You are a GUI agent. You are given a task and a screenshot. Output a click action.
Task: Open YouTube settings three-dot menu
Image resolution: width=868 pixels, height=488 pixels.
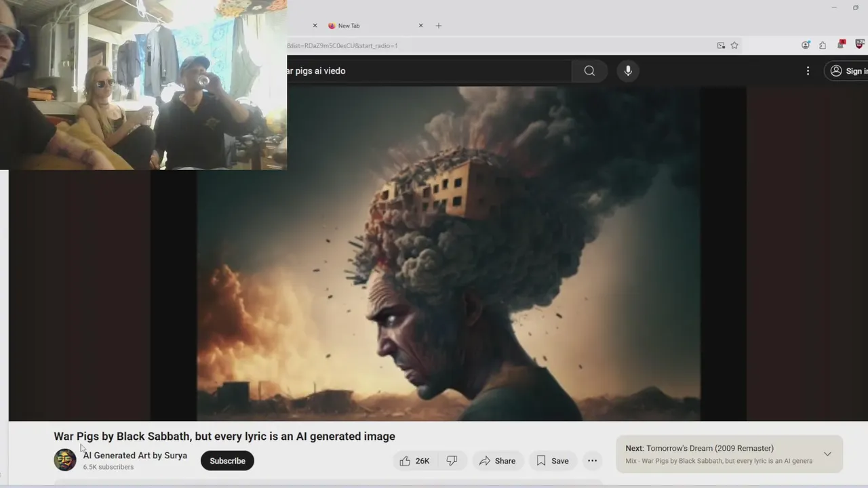pyautogui.click(x=808, y=70)
